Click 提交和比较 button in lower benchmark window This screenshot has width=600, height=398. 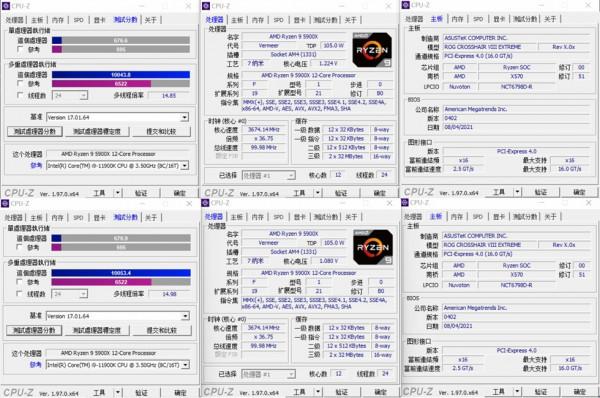pyautogui.click(x=161, y=330)
